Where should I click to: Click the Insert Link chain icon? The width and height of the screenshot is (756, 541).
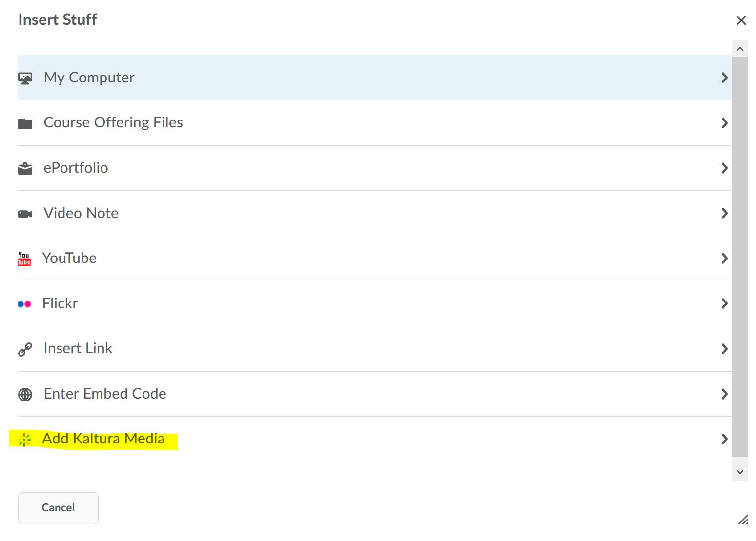[x=25, y=349]
